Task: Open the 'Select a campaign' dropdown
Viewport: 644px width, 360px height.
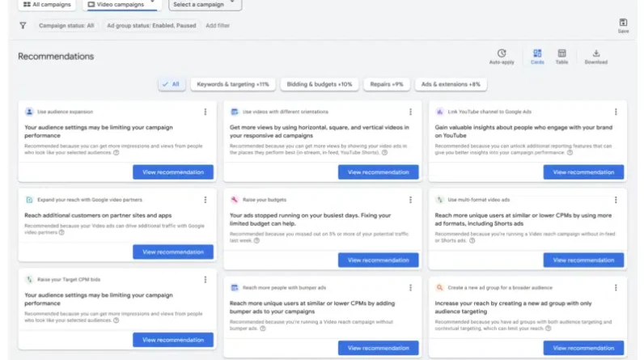Action: pos(205,5)
